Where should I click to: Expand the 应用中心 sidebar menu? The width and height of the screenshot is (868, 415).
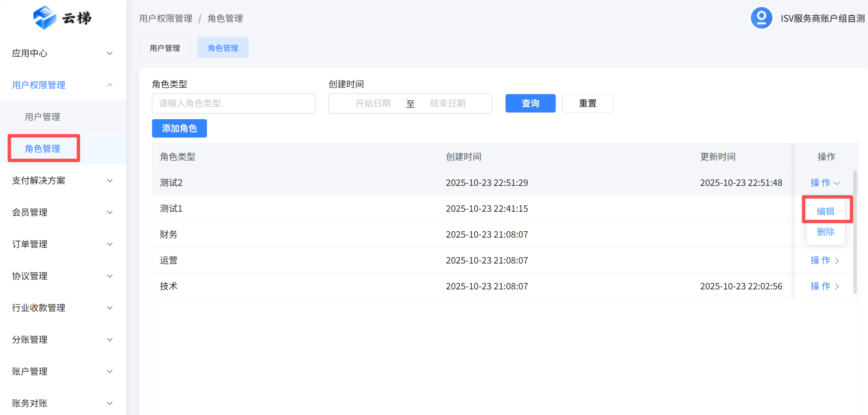click(63, 53)
